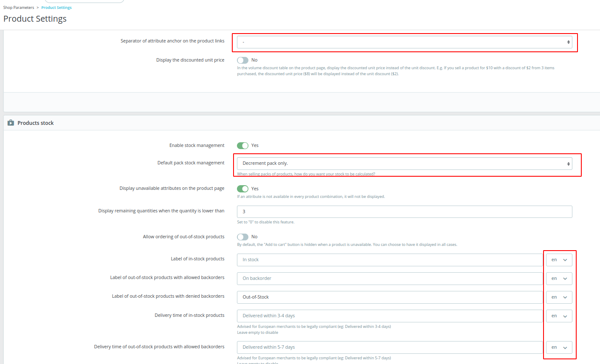
Task: Click the On backorder label field
Action: pos(390,279)
